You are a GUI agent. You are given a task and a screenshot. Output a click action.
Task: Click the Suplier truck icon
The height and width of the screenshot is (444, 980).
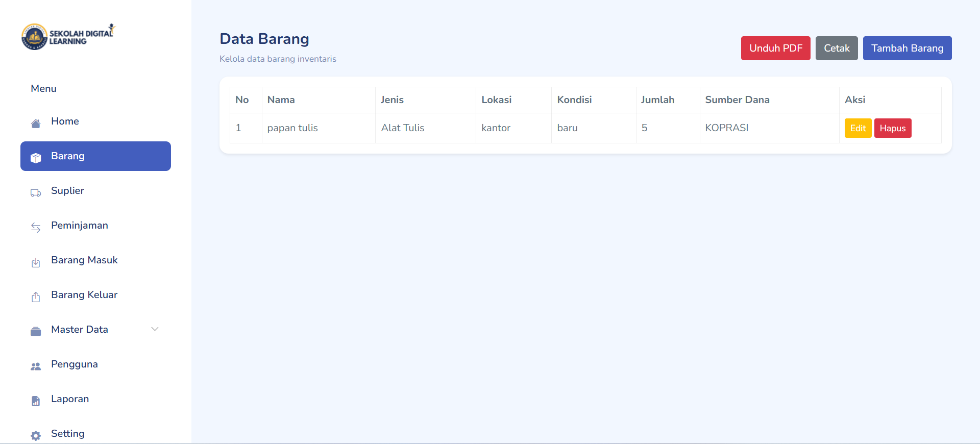(x=36, y=193)
